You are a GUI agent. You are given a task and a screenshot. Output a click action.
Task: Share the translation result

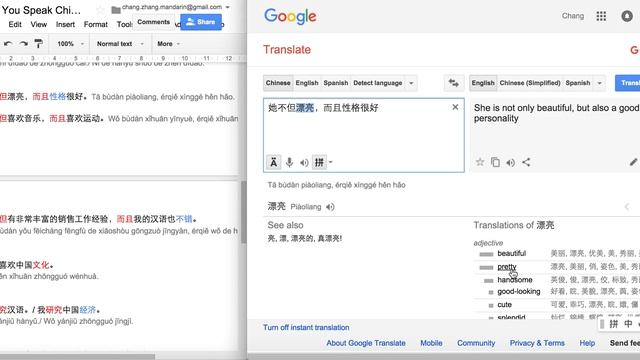coord(526,162)
